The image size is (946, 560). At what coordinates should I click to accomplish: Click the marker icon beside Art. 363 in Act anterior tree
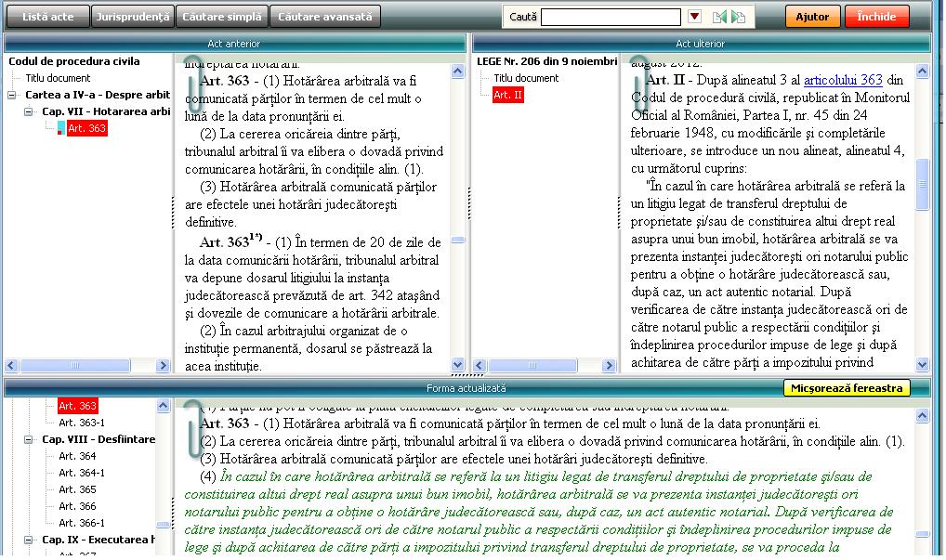(61, 128)
